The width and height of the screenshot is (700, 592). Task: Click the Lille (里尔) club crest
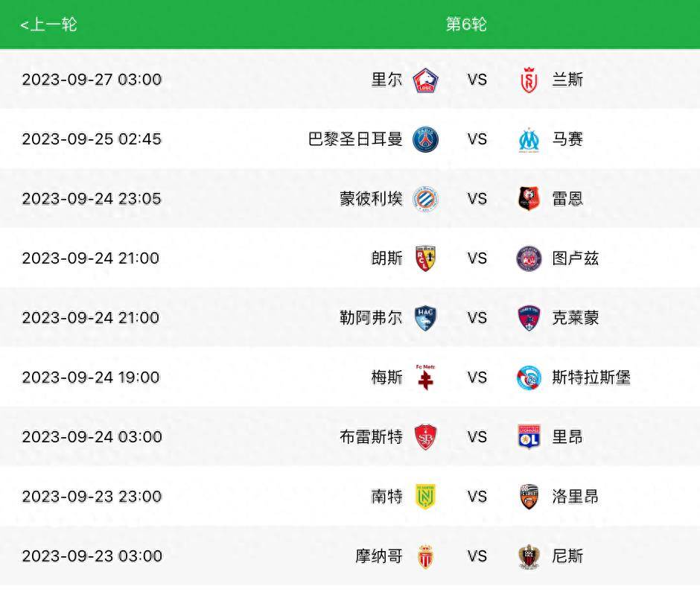pyautogui.click(x=426, y=80)
